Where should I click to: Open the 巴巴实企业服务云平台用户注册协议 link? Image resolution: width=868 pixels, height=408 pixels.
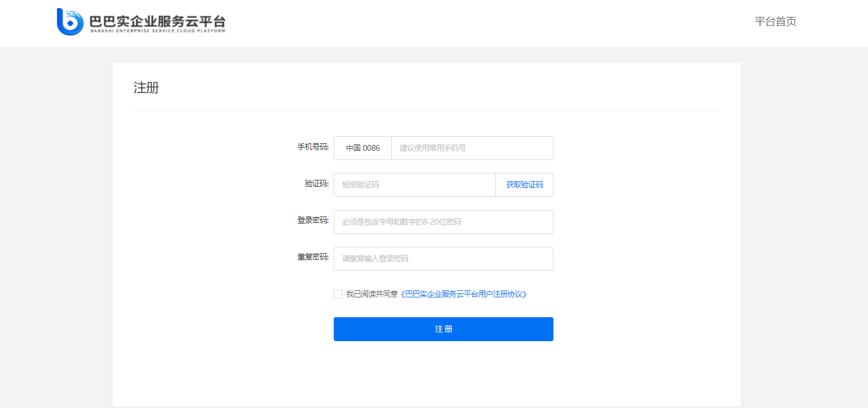click(x=464, y=295)
